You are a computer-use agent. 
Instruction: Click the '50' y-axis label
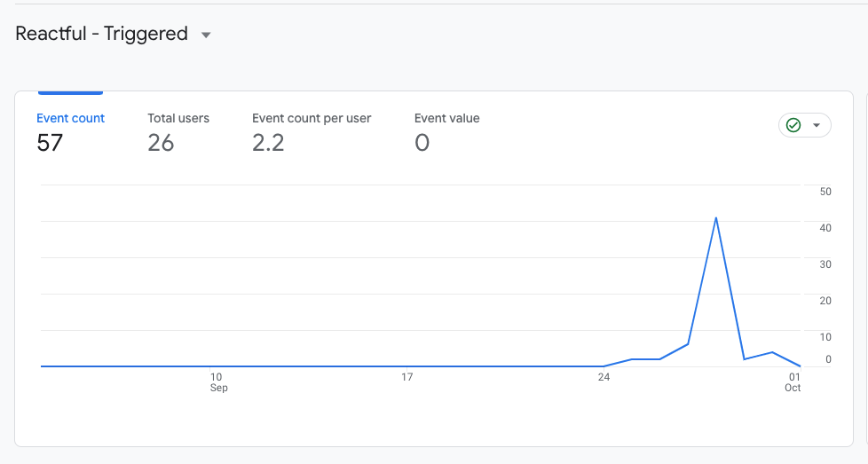coord(825,192)
